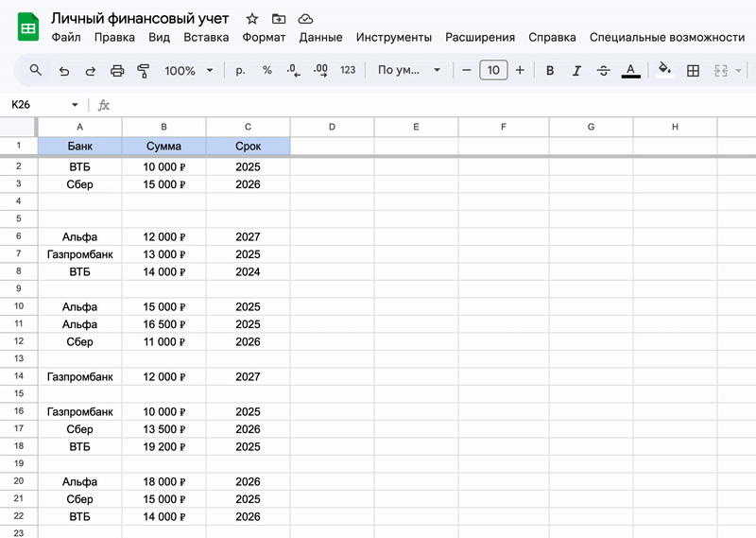Apply ruble currency format
The width and height of the screenshot is (756, 538).
point(240,71)
